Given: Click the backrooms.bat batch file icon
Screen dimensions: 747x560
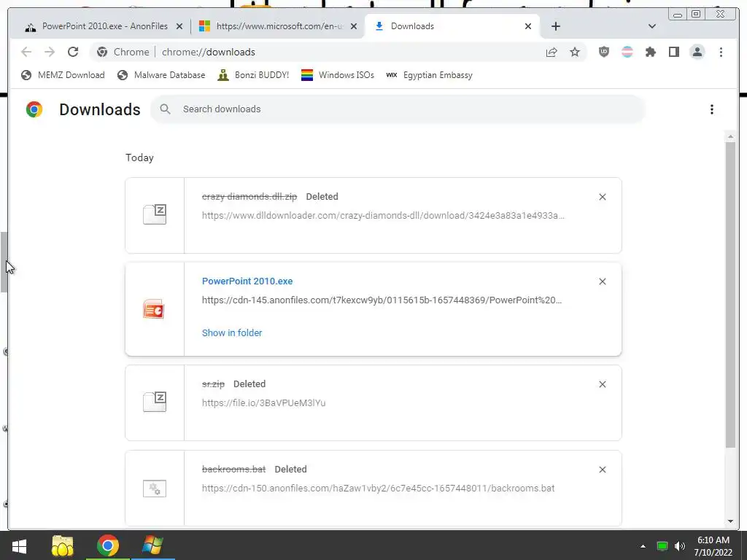Looking at the screenshot, I should 155,489.
